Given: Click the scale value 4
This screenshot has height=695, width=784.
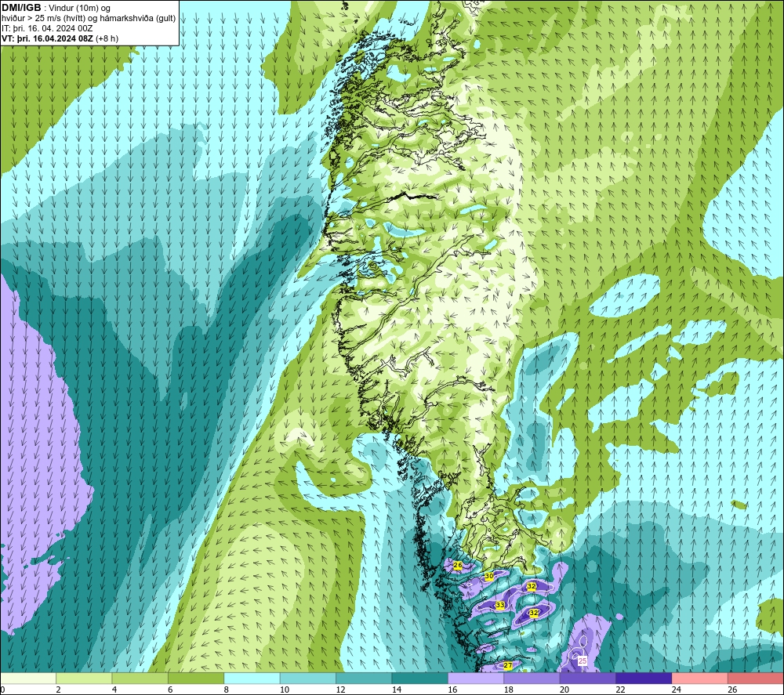Looking at the screenshot, I should click(x=114, y=690).
